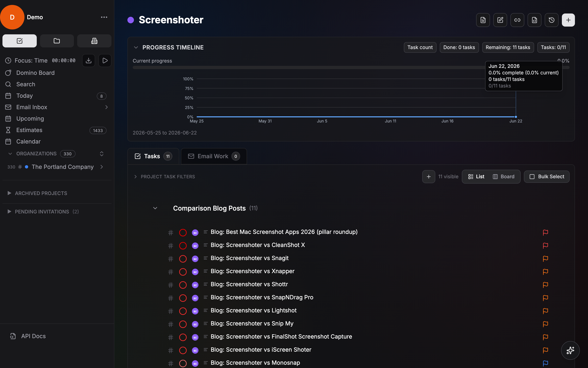
Task: Check off the Screenshoter vs Snagit task
Action: coord(183,259)
